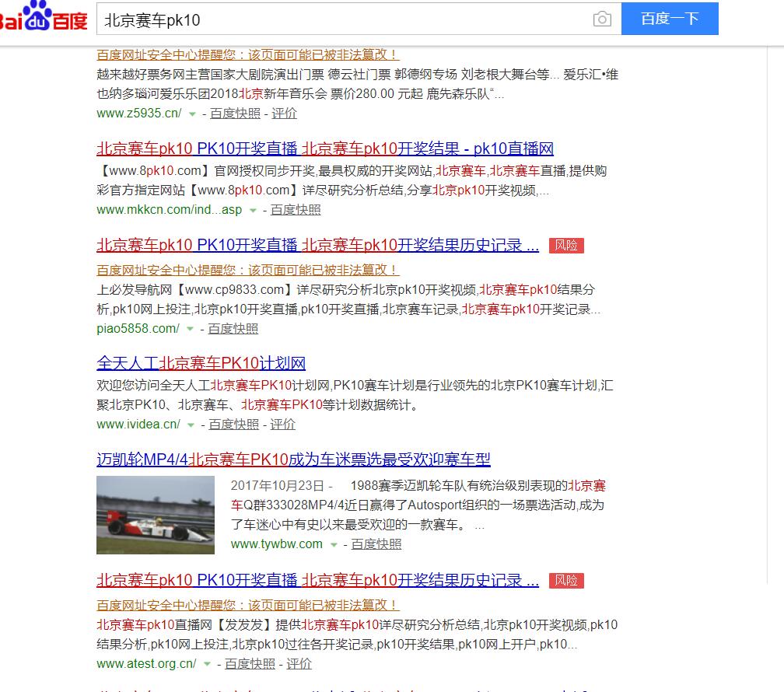This screenshot has width=784, height=692.
Task: Click 风险 badge above atest.org.cn result
Action: click(565, 581)
